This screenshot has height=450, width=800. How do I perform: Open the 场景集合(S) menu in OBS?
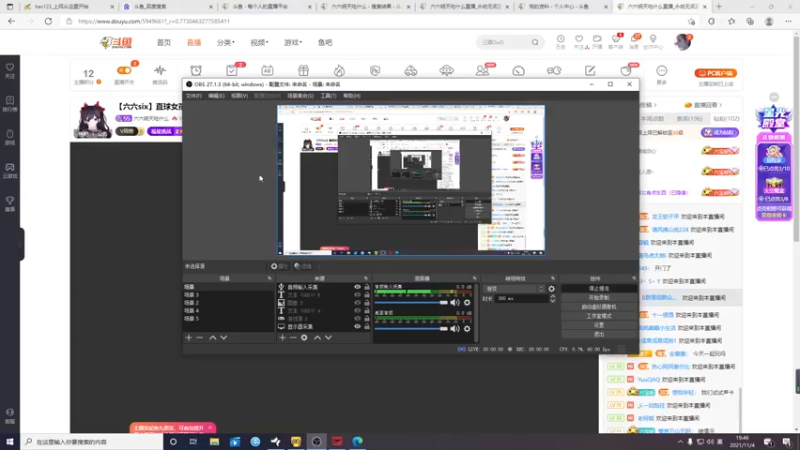(x=301, y=96)
